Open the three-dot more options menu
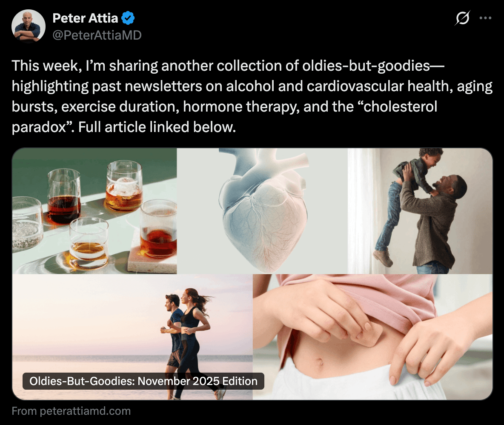Image resolution: width=504 pixels, height=425 pixels. (x=485, y=18)
